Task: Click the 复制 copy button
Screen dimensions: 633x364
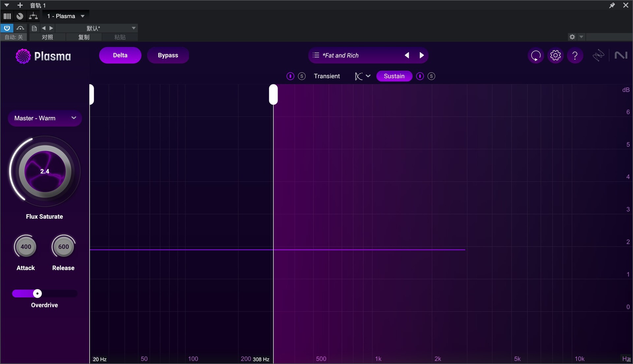Action: (84, 37)
